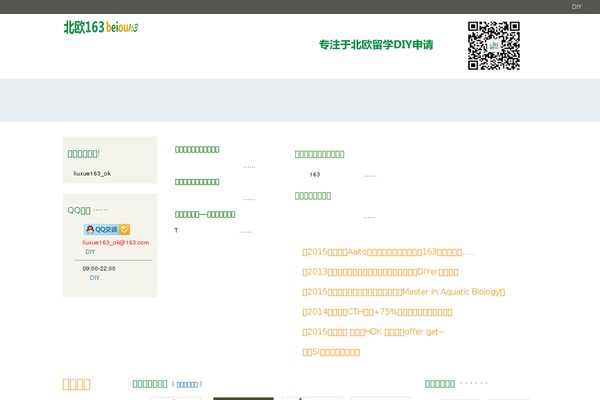
Task: Open the 2014 CTH +75% news headline
Action: tap(377, 312)
